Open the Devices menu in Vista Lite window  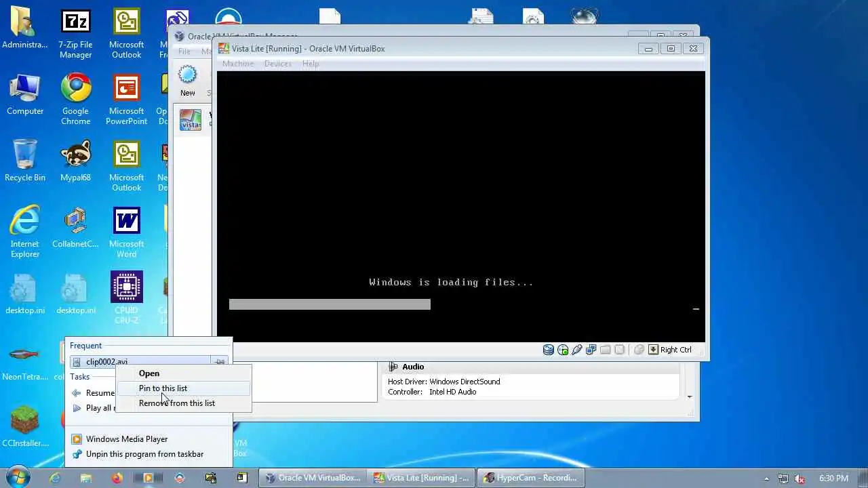click(x=278, y=64)
